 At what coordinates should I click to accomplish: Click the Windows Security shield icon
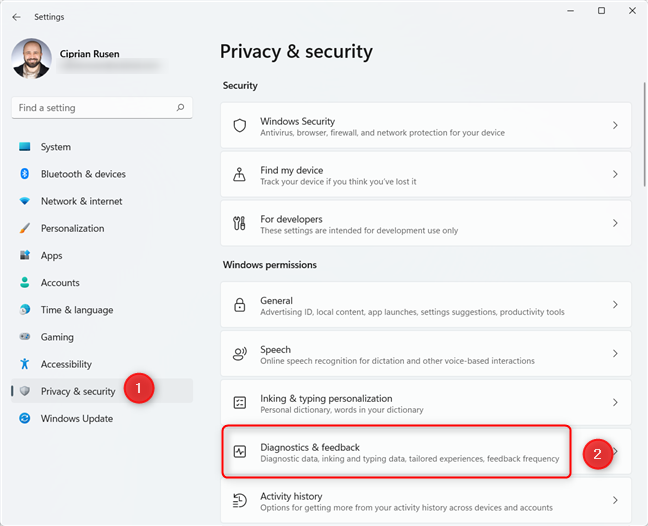click(240, 125)
